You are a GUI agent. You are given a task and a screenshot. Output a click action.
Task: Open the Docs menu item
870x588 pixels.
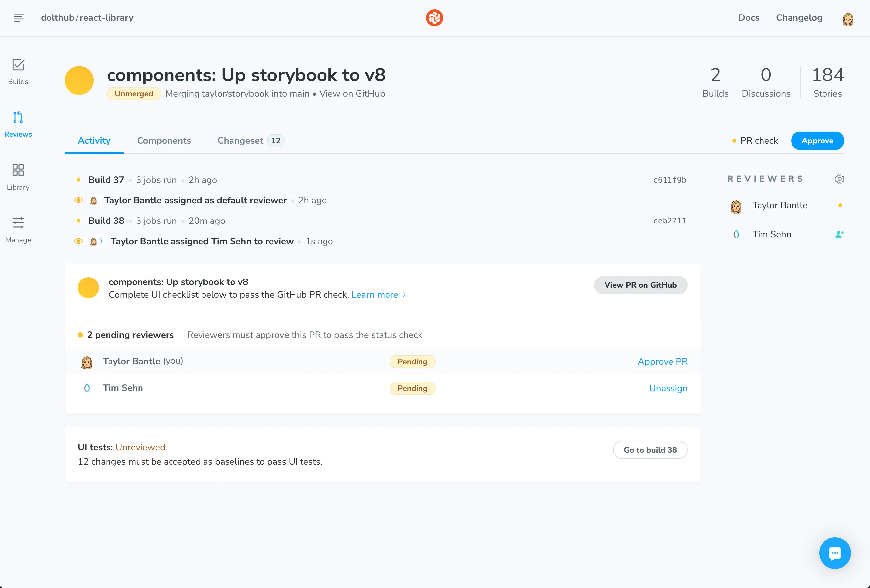(x=748, y=17)
